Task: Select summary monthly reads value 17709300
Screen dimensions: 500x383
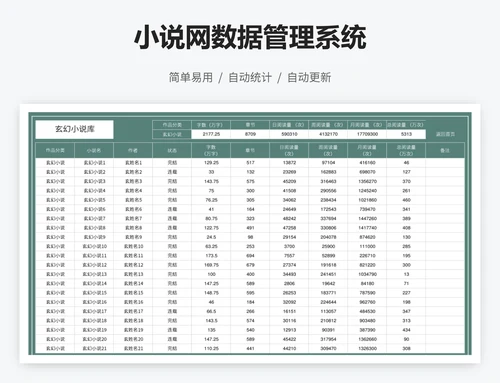Action: pos(367,134)
